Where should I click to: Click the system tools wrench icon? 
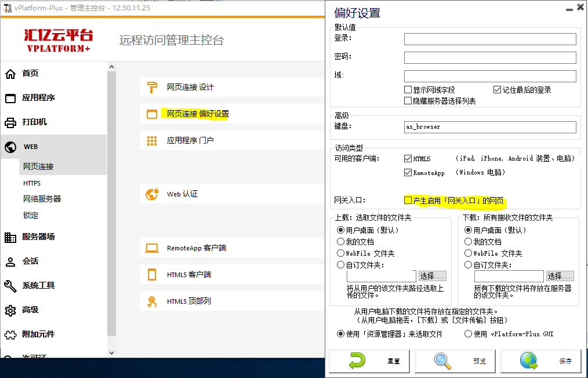10,286
